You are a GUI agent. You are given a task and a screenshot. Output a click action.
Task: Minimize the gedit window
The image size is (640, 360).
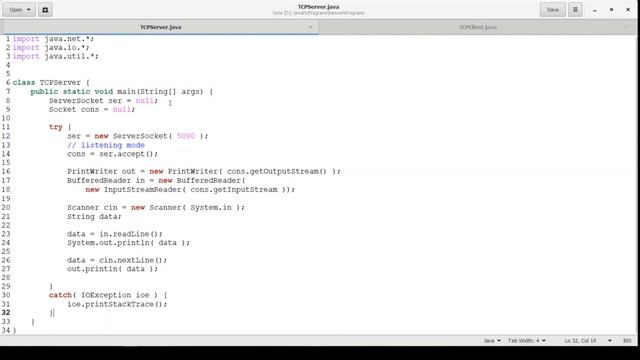pos(595,10)
